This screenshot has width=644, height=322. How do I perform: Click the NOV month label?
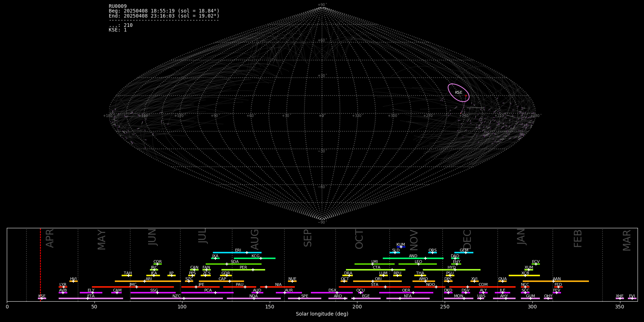414,240
